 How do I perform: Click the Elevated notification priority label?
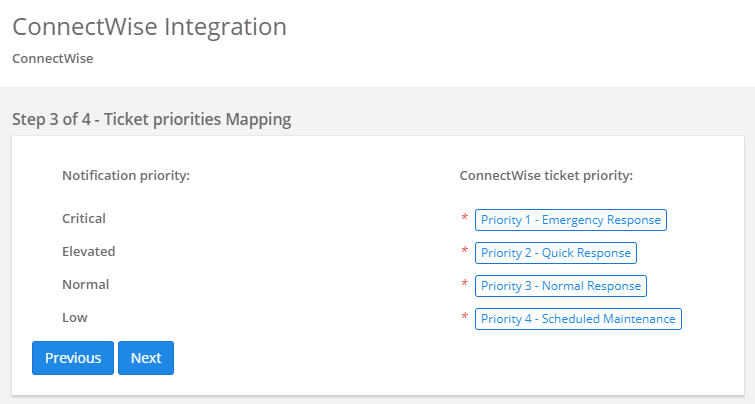(89, 251)
